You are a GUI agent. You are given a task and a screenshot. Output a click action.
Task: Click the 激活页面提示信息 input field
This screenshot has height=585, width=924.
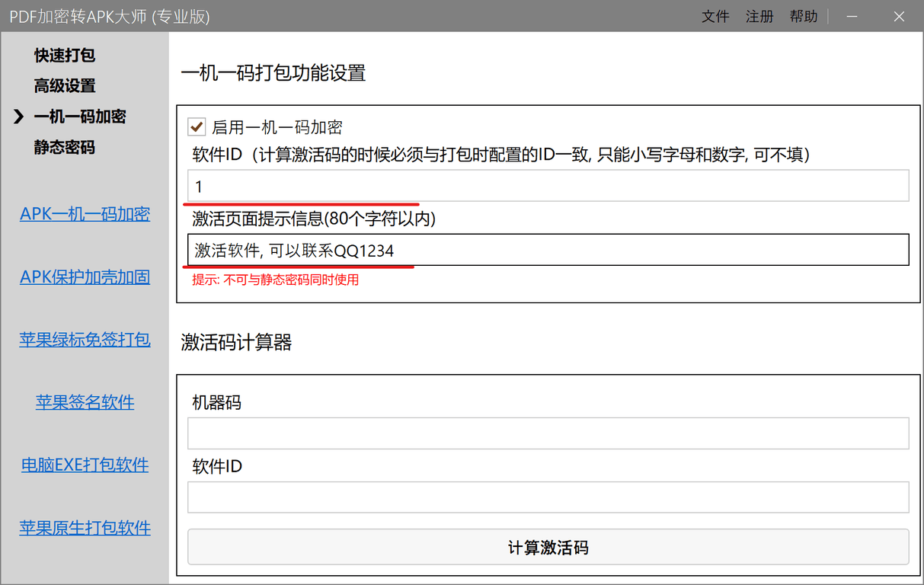548,251
